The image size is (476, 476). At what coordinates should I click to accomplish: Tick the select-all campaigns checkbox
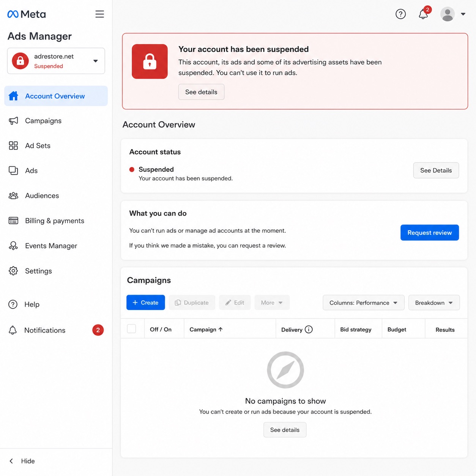click(132, 329)
